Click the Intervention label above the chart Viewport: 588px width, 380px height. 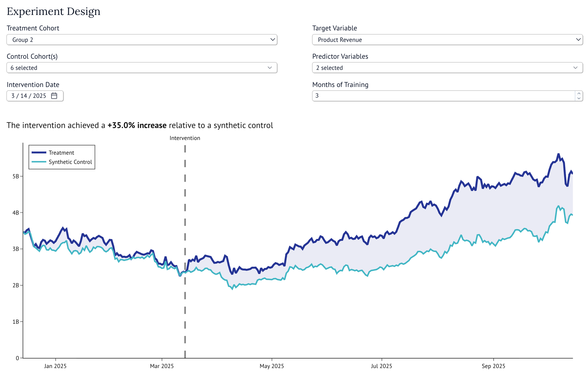pos(185,138)
